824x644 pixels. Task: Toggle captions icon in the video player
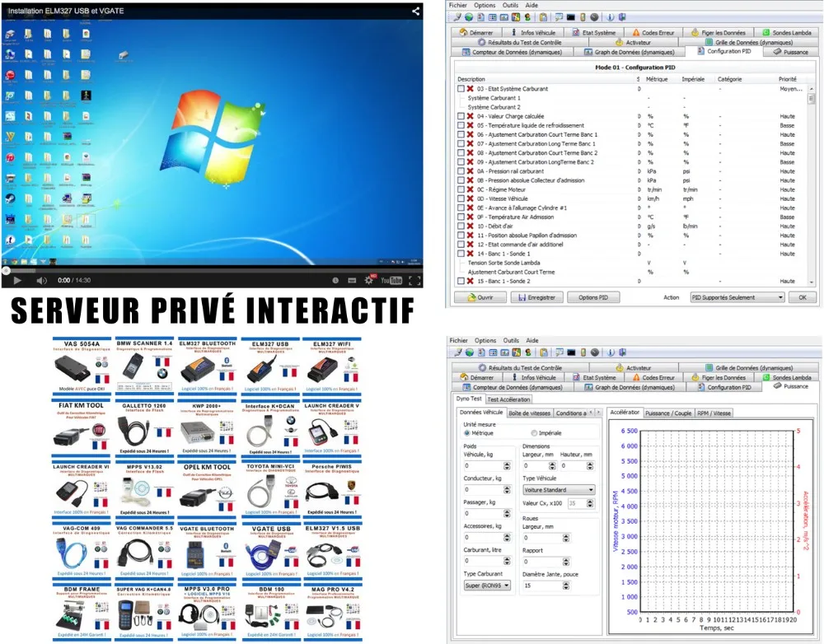point(352,281)
